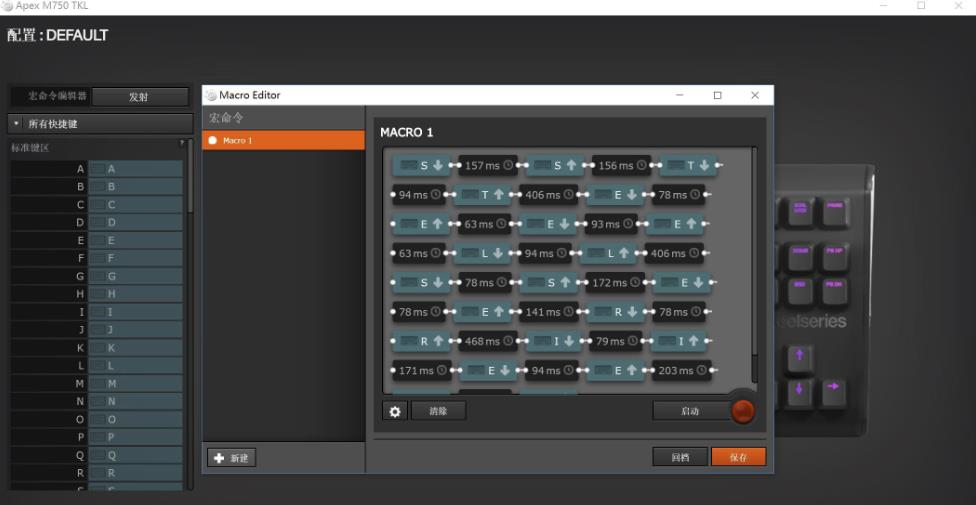Save the macro with 保存 button
Screen dimensions: 976x505
738,457
